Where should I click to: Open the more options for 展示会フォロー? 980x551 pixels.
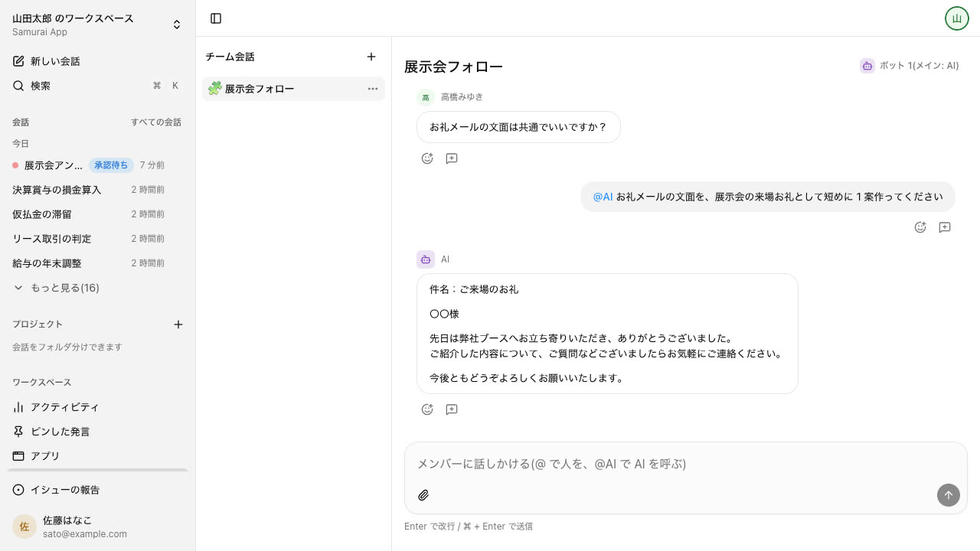click(373, 89)
